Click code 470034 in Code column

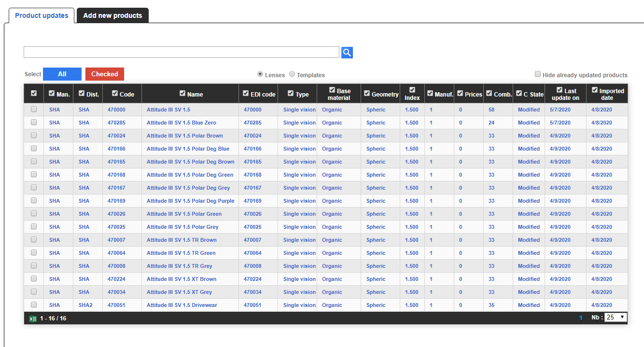click(x=116, y=292)
